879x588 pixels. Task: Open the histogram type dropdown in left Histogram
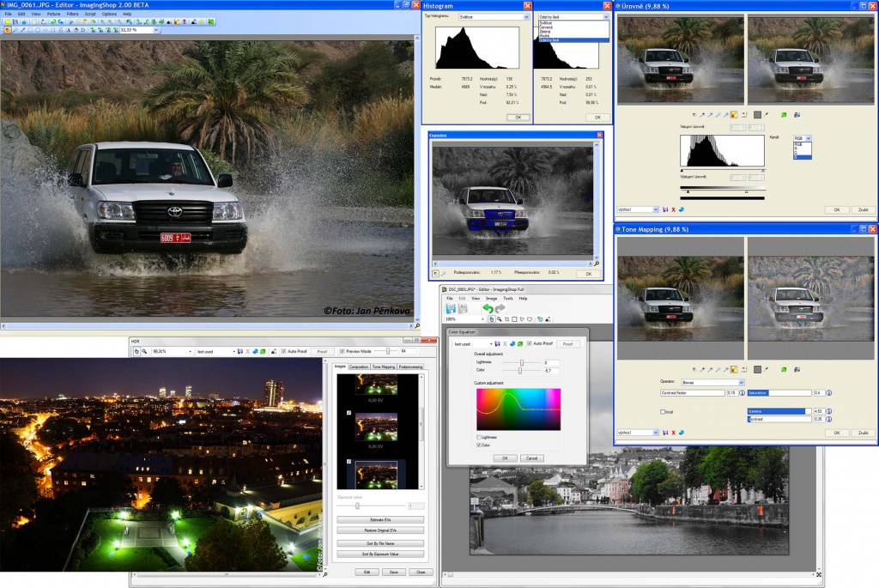click(x=526, y=17)
